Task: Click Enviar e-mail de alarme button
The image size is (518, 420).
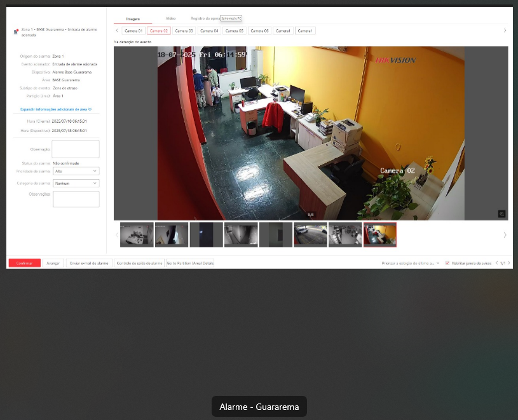Action: click(x=89, y=262)
